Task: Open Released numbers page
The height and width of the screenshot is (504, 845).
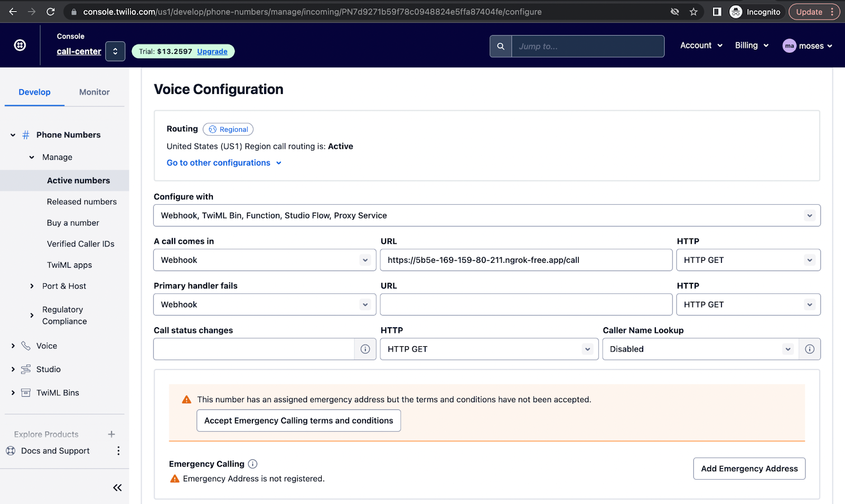Action: (x=82, y=202)
